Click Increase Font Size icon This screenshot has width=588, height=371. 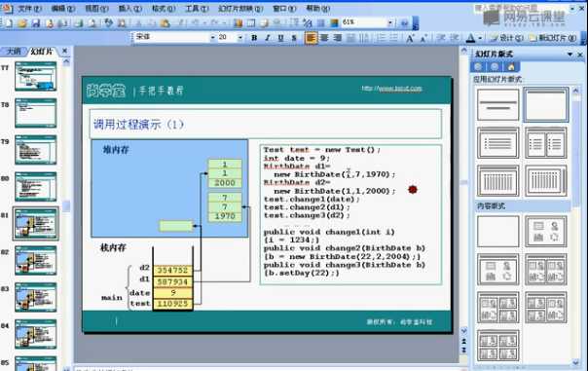point(410,38)
